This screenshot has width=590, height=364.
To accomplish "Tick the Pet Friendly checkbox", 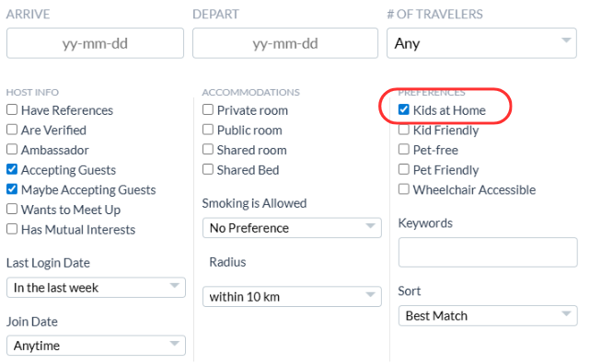I will tap(404, 169).
